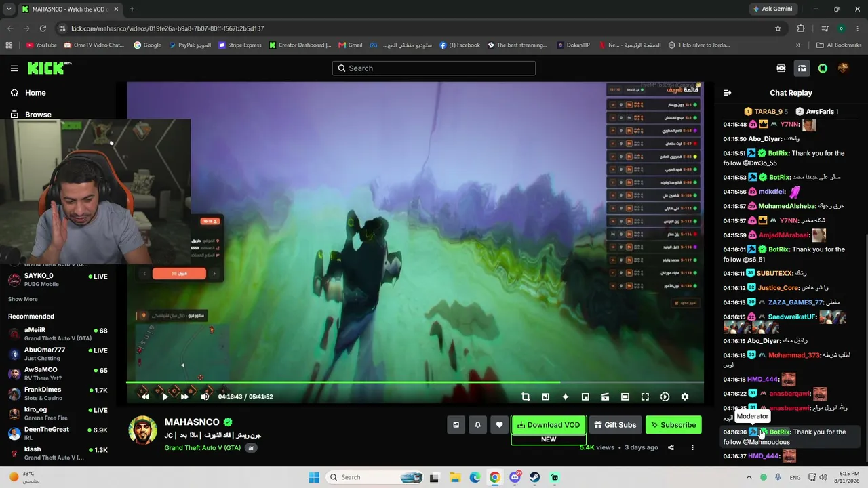Viewport: 868px width, 488px height.
Task: Launch Steam from the taskbar
Action: pos(534,477)
